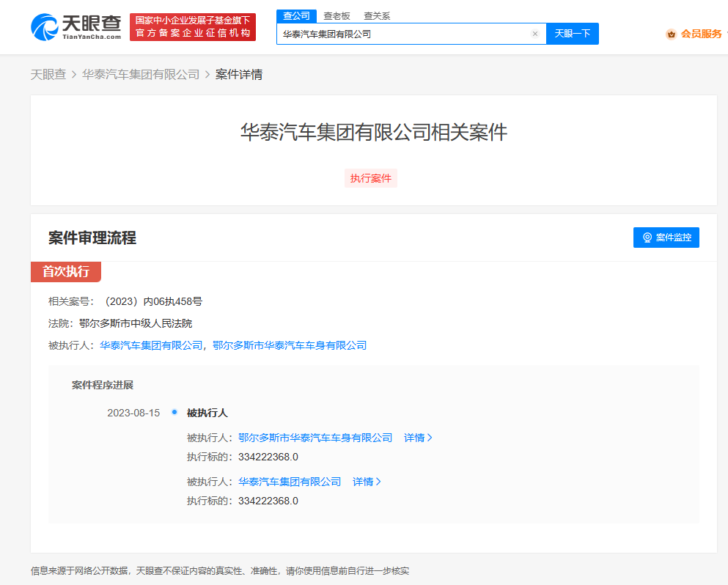
Task: Click the 2023-08-15 timeline dot
Action: [174, 412]
